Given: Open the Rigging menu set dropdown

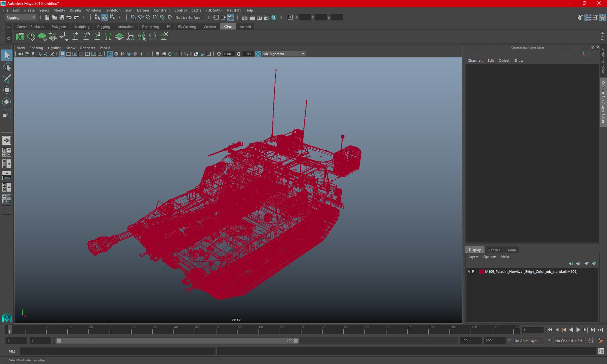Looking at the screenshot, I should [x=21, y=18].
